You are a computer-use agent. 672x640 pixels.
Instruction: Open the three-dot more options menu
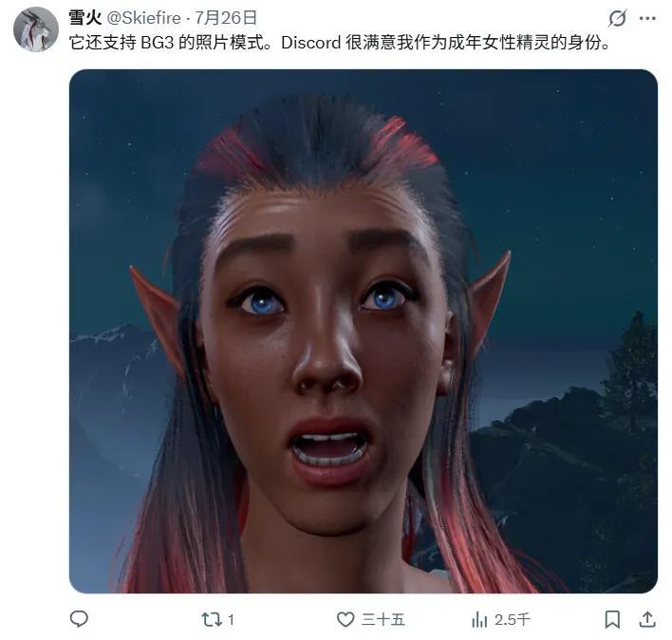pyautogui.click(x=647, y=18)
